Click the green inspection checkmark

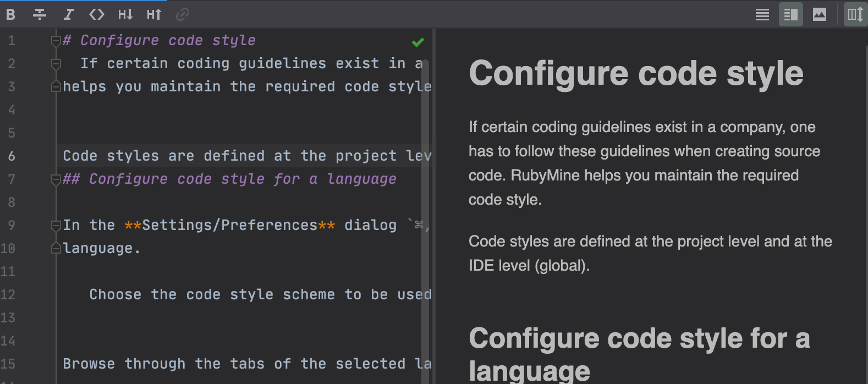[418, 42]
